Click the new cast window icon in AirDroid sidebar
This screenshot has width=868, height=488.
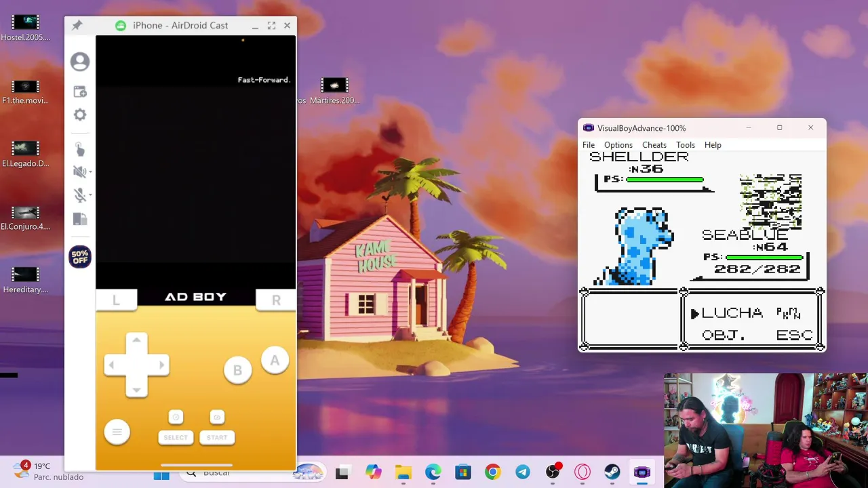click(x=80, y=91)
